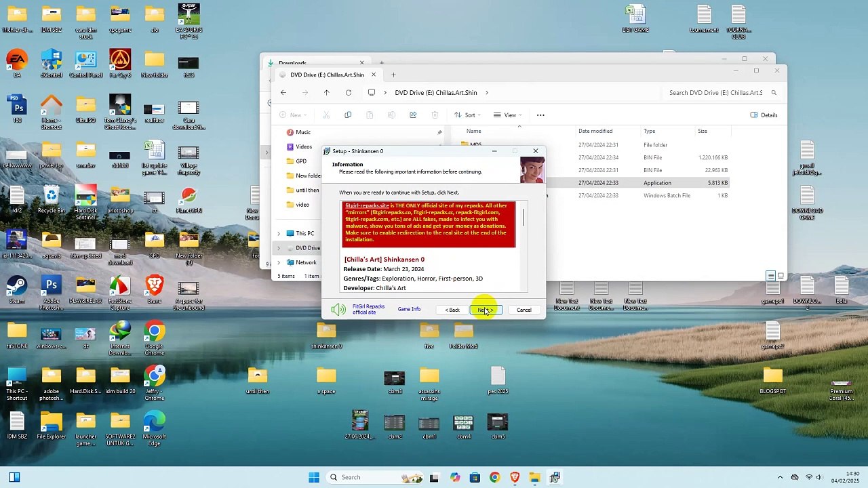Open Google Chrome from the taskbar
Image resolution: width=868 pixels, height=488 pixels.
494,477
